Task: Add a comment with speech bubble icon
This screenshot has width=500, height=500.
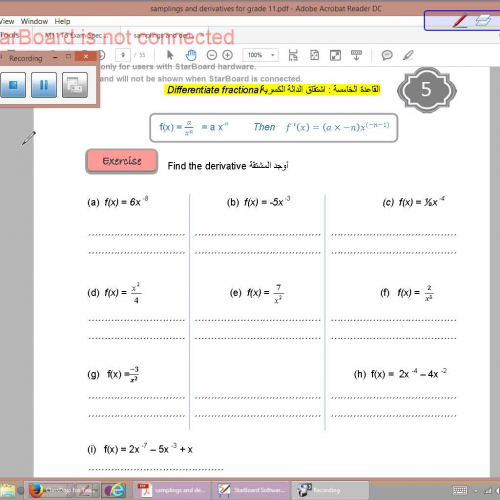Action: (387, 55)
